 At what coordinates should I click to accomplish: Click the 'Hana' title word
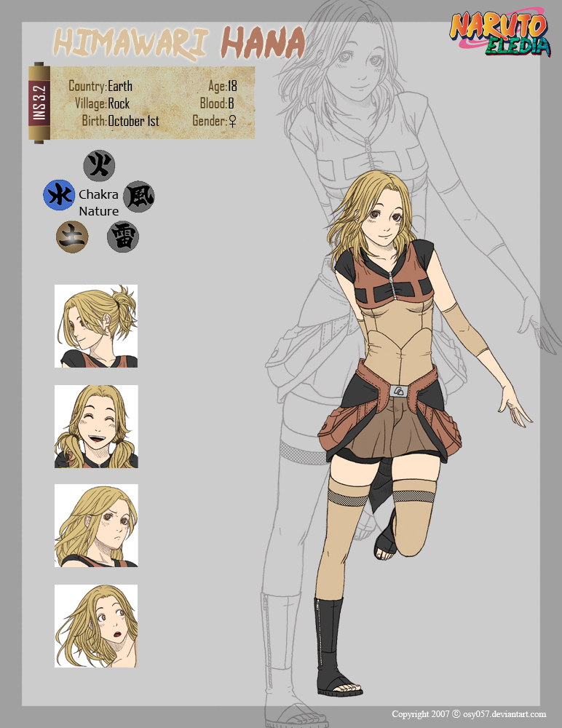(x=263, y=43)
